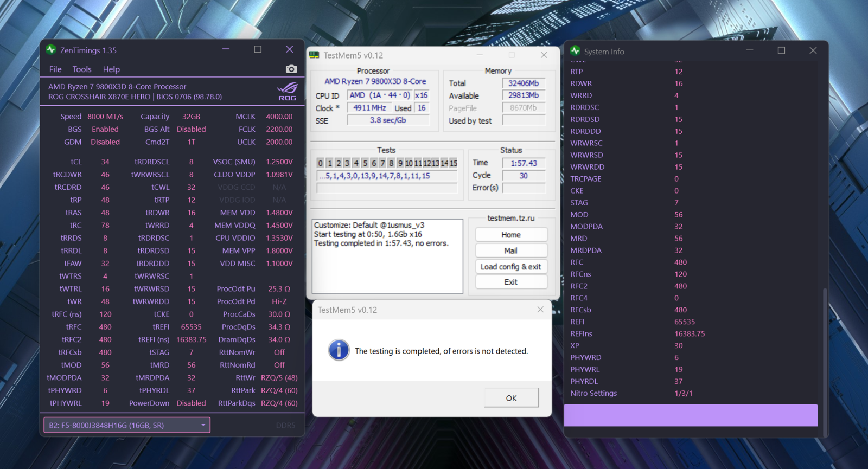Click the RFCns 120 row
Screen dimensions: 868x469
tap(691, 274)
